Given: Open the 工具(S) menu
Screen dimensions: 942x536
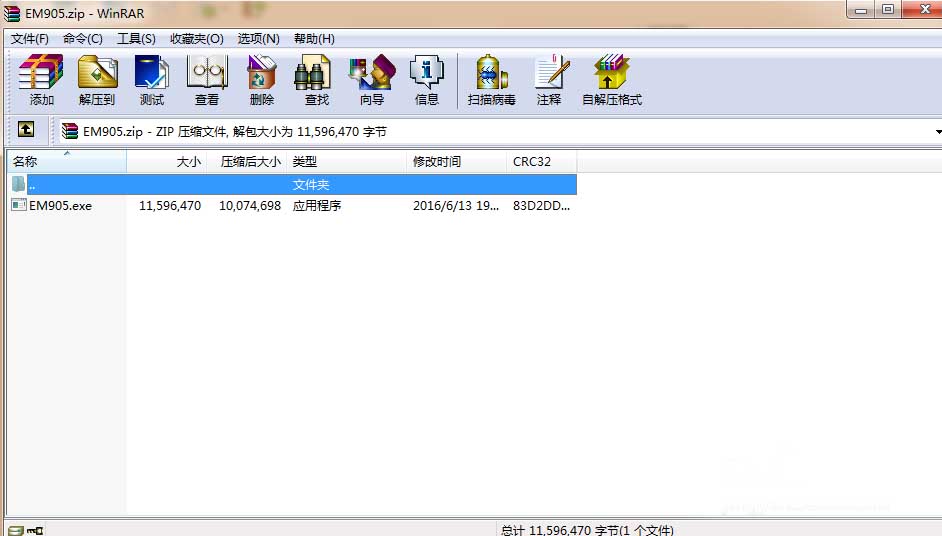Looking at the screenshot, I should coord(136,39).
